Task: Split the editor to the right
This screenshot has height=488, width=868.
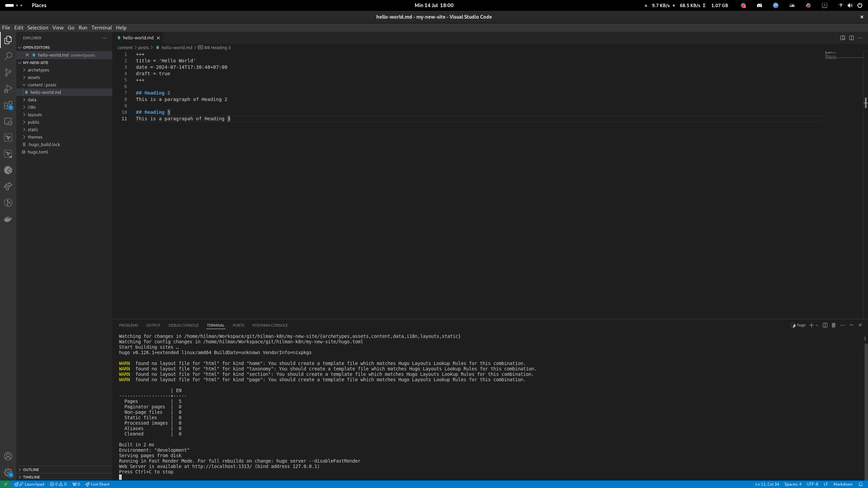Action: 851,38
